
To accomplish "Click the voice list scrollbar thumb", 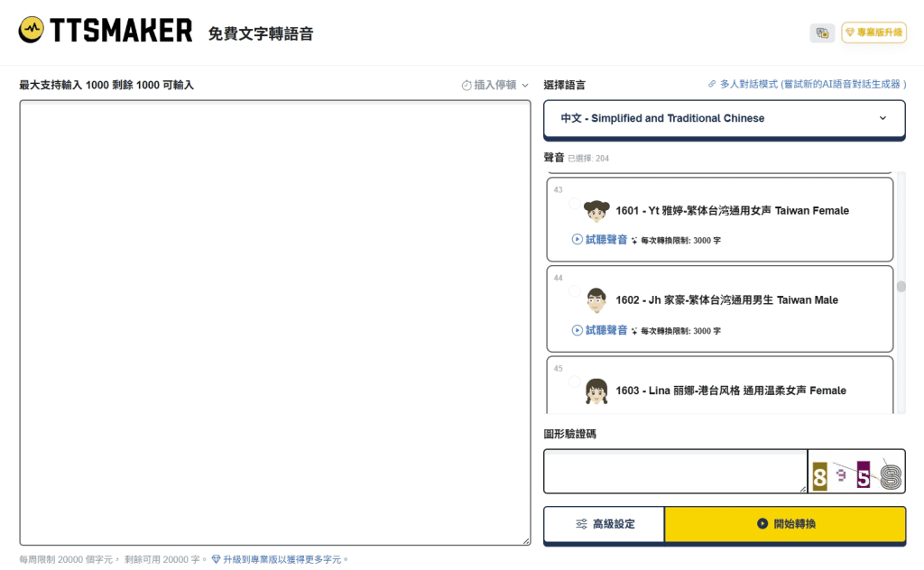I will tap(901, 287).
